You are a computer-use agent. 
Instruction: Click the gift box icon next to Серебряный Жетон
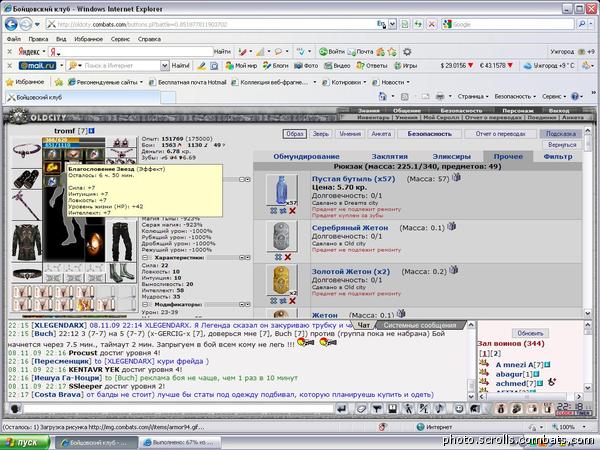pyautogui.click(x=452, y=226)
